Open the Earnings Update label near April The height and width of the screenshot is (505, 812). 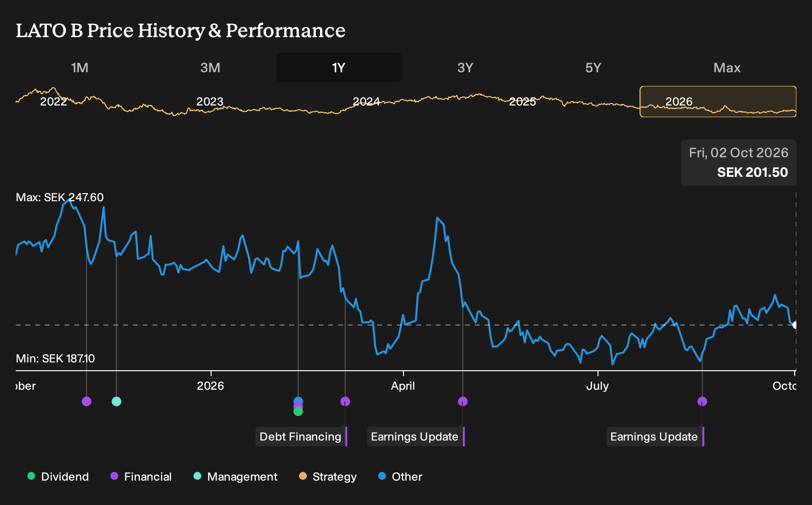(x=415, y=437)
